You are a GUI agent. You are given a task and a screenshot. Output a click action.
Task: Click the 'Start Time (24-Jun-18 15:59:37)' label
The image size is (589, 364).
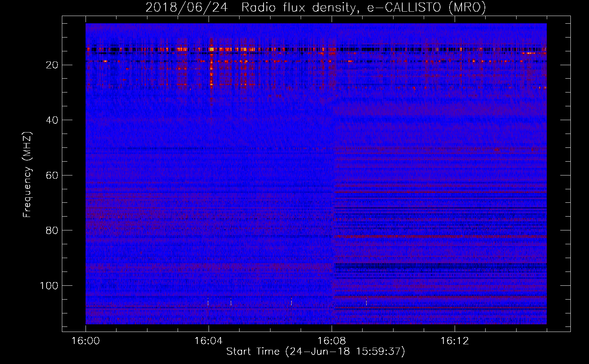(316, 352)
